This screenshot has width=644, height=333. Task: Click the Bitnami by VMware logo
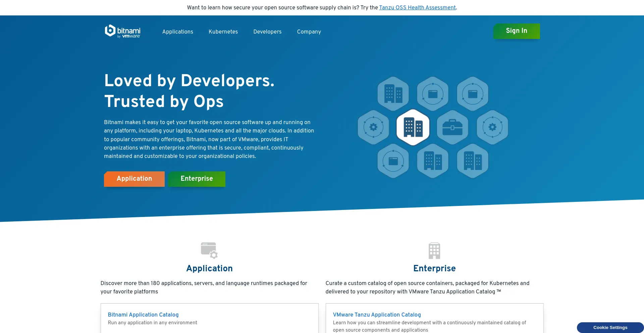point(122,31)
